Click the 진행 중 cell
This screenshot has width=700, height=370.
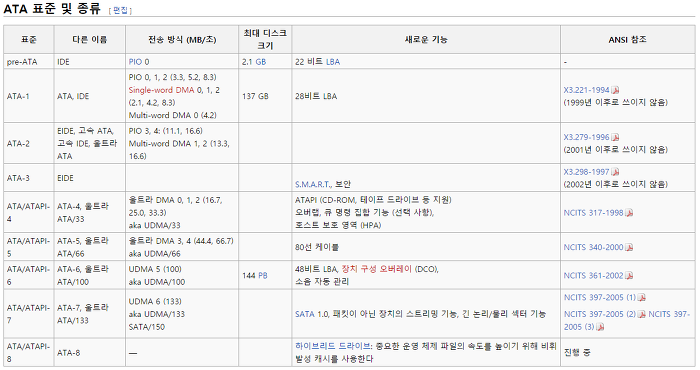point(628,353)
